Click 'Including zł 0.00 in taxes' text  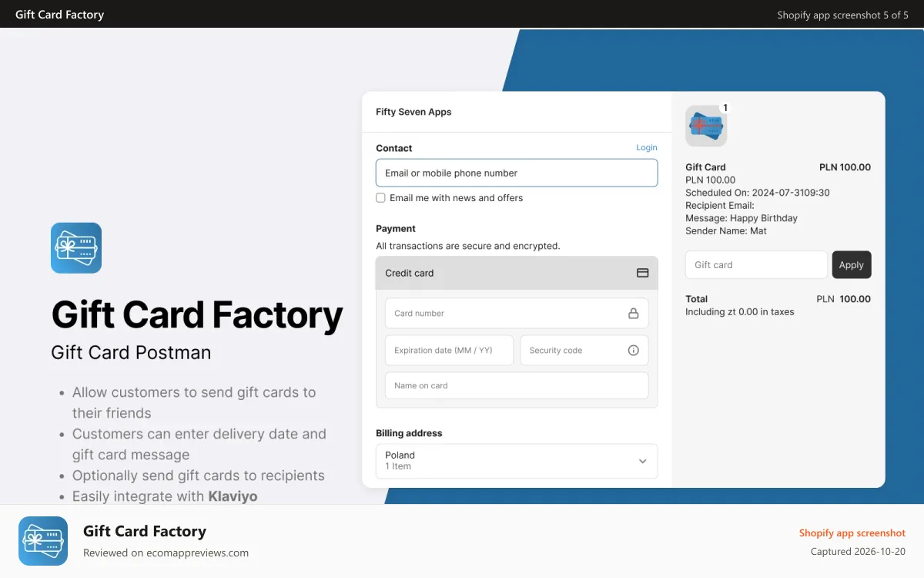[740, 312]
